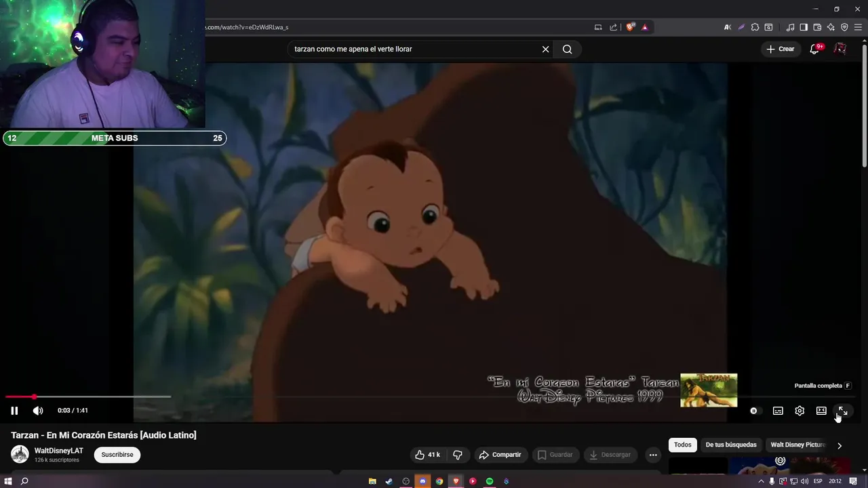Click the AK extension icon in toolbar
This screenshot has height=488, width=868.
[x=728, y=27]
